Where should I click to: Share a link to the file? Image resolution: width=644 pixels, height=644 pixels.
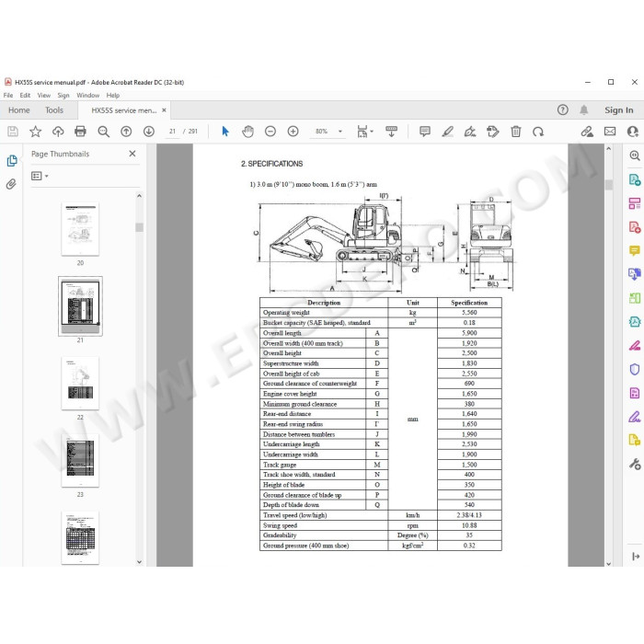tap(587, 132)
